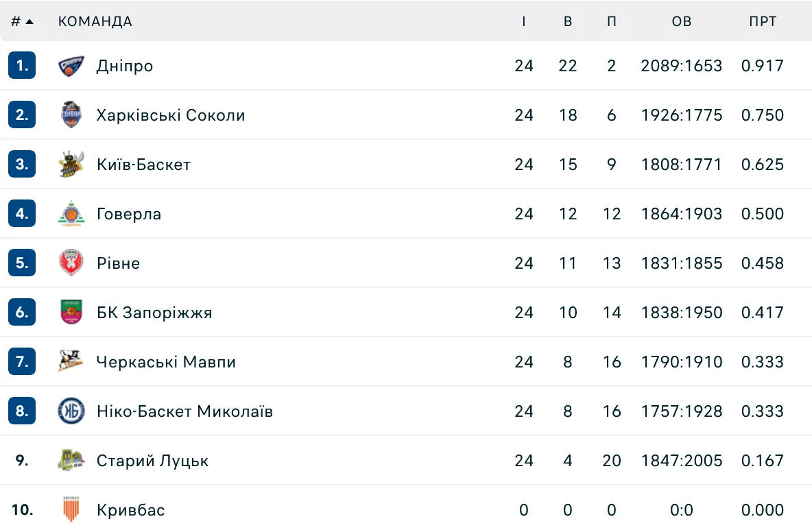812x532 pixels.
Task: Sort by the В wins column header
Action: tap(568, 21)
